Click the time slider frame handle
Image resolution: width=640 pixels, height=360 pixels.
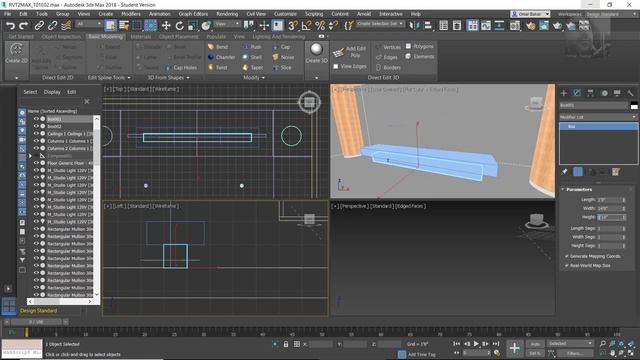[x=36, y=322]
